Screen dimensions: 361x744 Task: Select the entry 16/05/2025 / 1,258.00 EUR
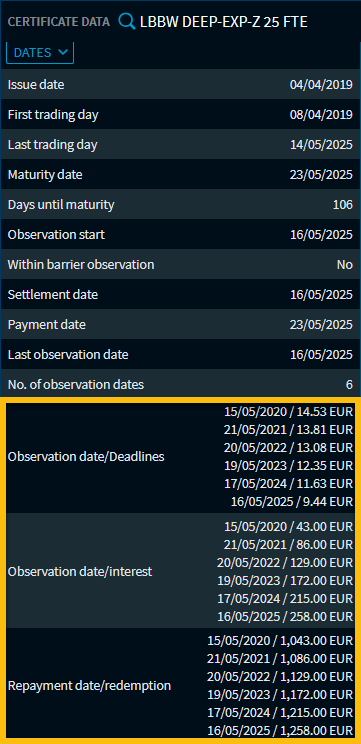click(280, 731)
